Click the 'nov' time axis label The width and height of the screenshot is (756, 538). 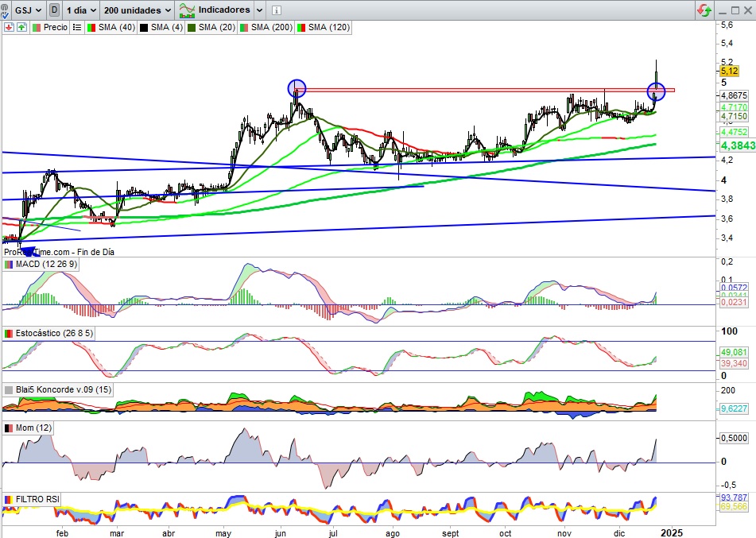click(x=564, y=533)
